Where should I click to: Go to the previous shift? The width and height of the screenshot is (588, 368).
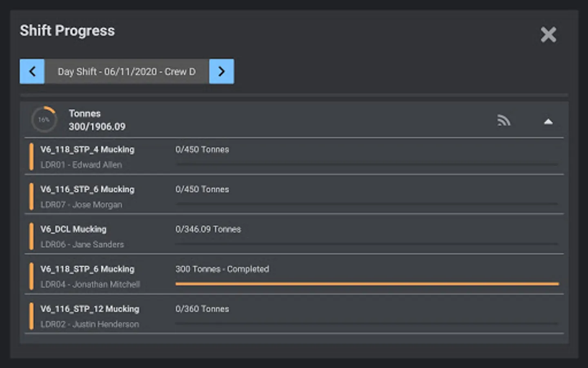click(x=32, y=72)
